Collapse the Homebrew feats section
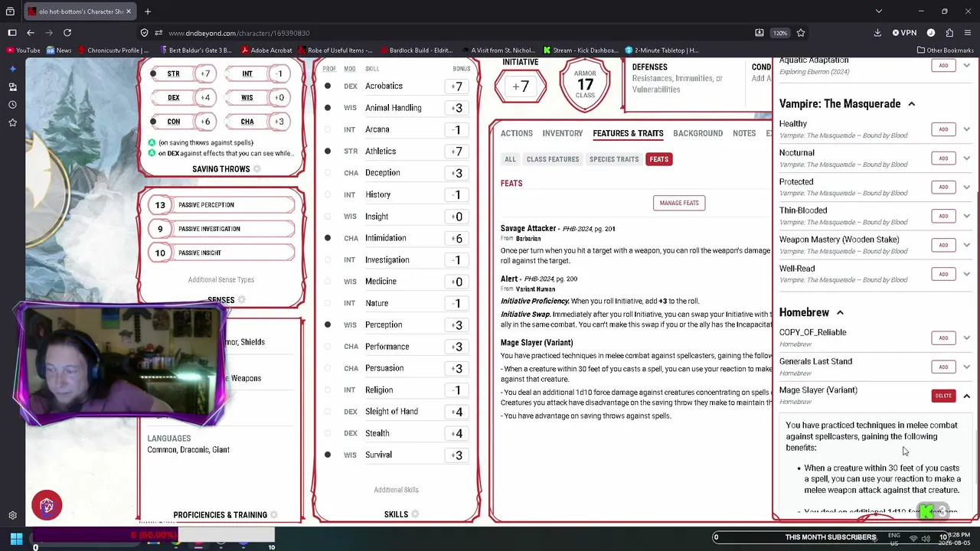 (840, 313)
